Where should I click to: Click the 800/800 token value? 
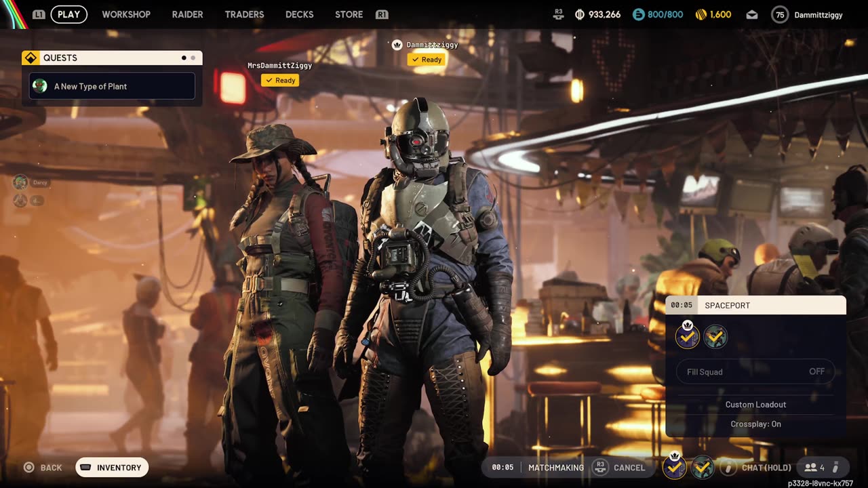click(x=666, y=14)
